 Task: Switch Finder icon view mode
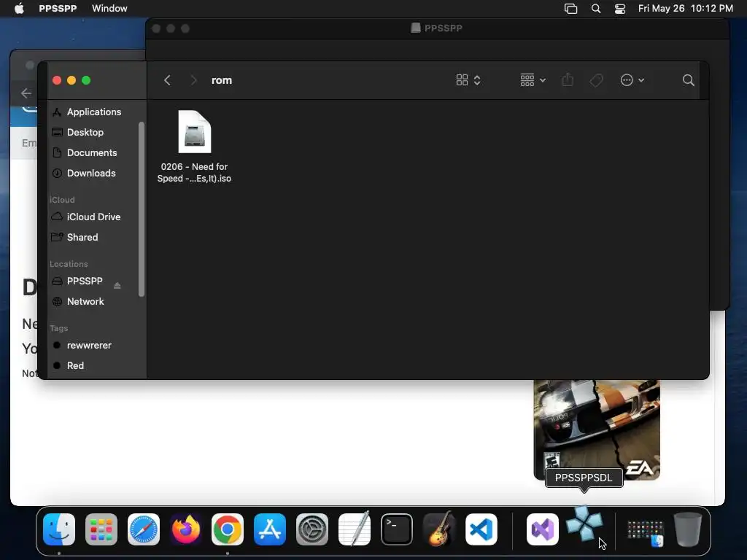[468, 80]
